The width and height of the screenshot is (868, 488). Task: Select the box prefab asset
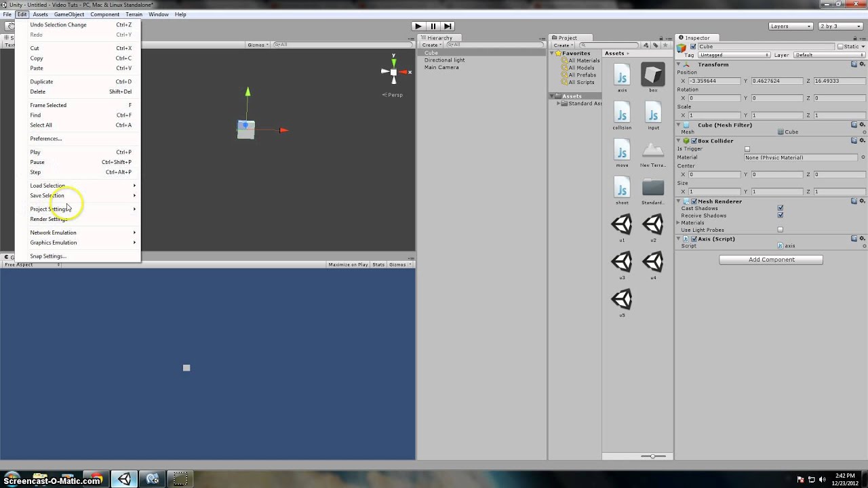[x=653, y=75]
